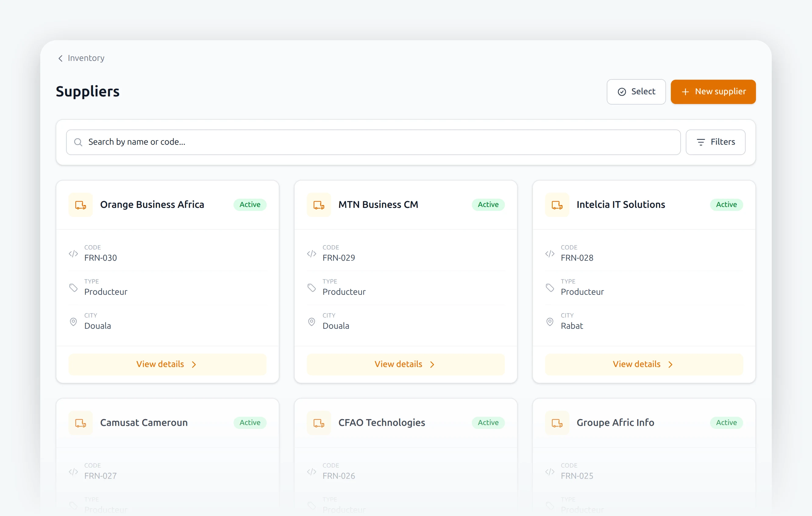Click the Intelcia IT Solutions truck icon
Viewport: 812px width, 516px height.
(x=557, y=205)
